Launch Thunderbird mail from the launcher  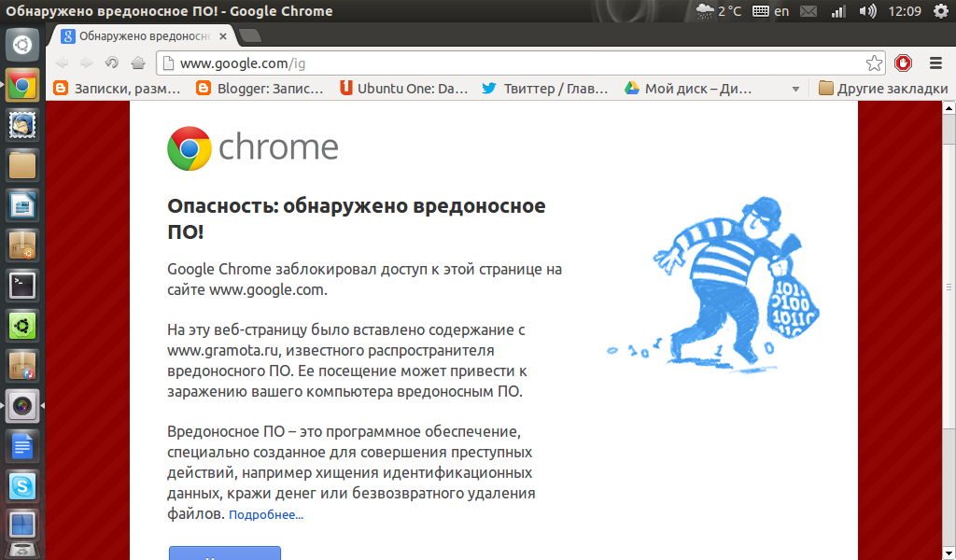coord(22,125)
